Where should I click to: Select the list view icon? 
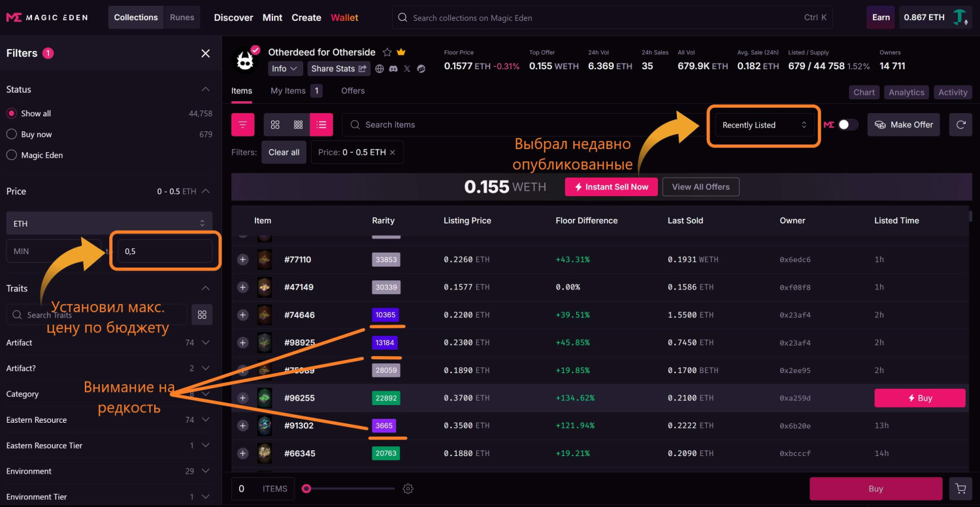pos(321,125)
